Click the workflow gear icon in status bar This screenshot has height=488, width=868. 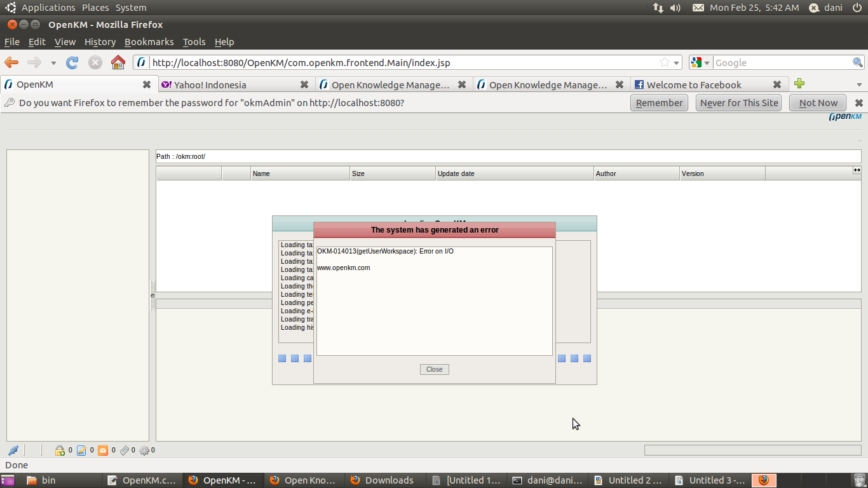144,451
